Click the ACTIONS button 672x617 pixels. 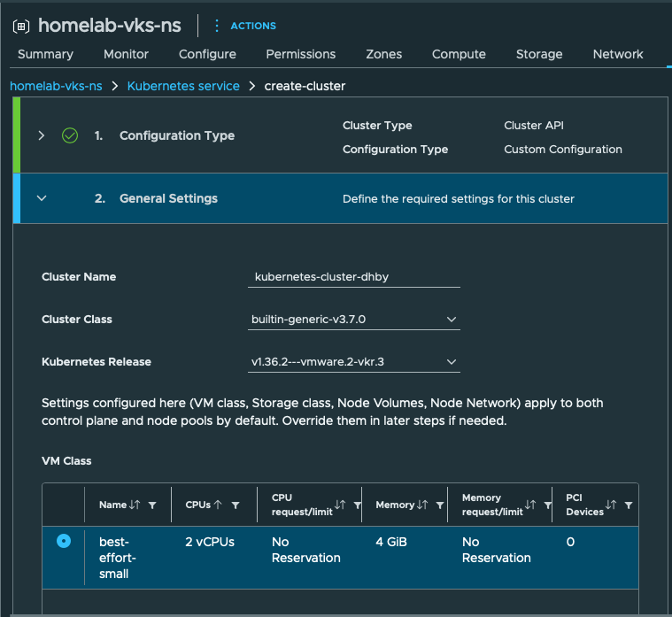(x=253, y=26)
